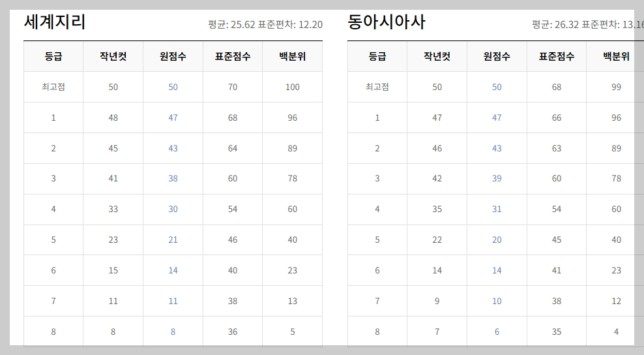
Task: Open blue 원점수 11 in 세계지리 grade 7 row
Action: [x=173, y=301]
